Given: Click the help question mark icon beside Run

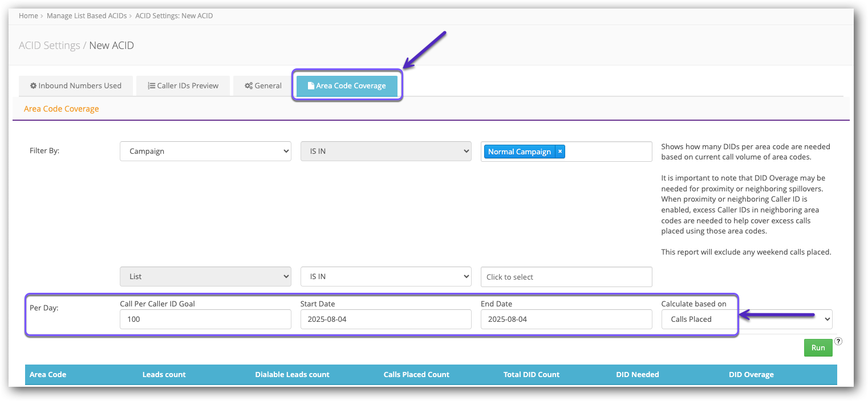Looking at the screenshot, I should pyautogui.click(x=838, y=342).
